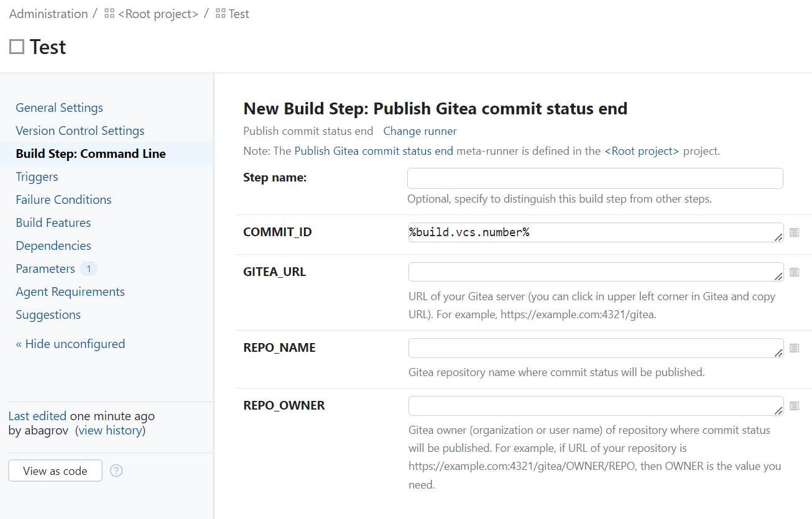Open Version Control Settings section
Screen dimensions: 812x519
pyautogui.click(x=80, y=131)
